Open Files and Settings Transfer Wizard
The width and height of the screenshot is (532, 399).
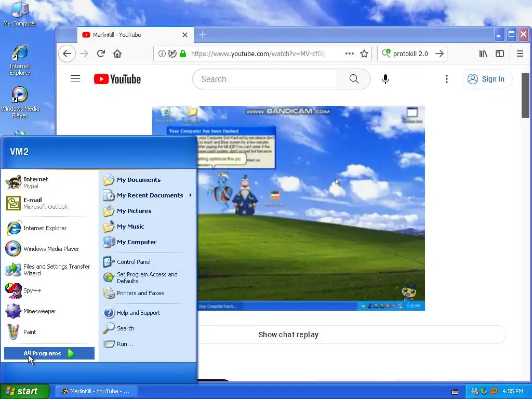point(49,270)
